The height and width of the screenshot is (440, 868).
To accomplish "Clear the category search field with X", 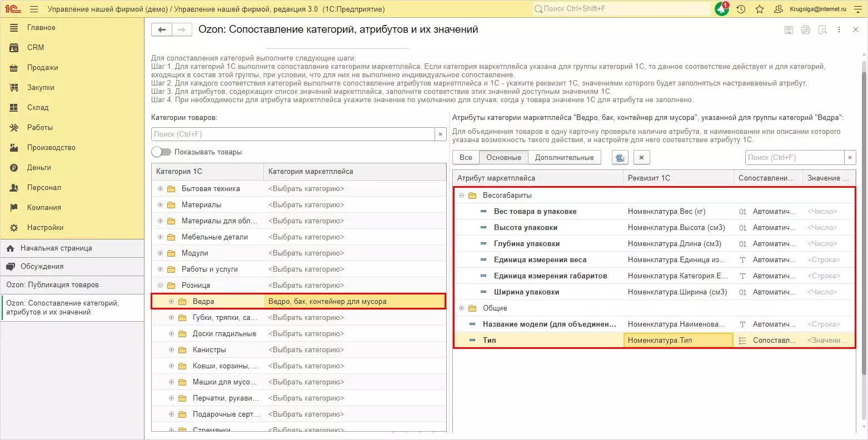I will 440,134.
